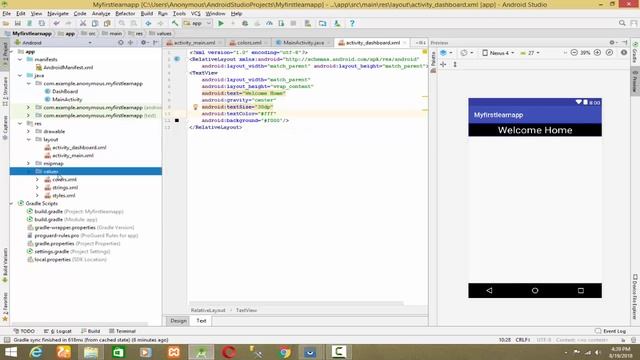Open the Refactor menu
This screenshot has height=360, width=640.
(x=125, y=13)
